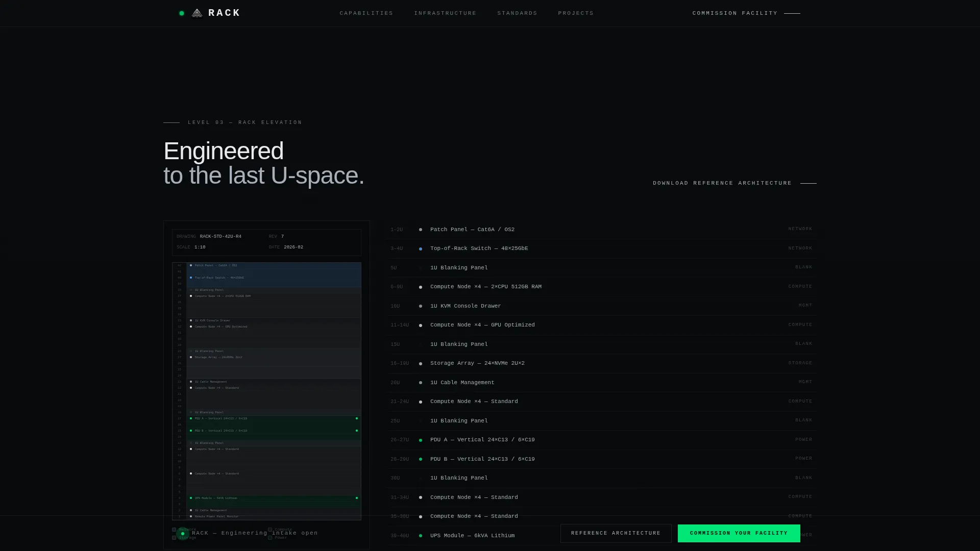The height and width of the screenshot is (551, 980).
Task: Click the green dot next to PDU A row
Action: point(421,440)
